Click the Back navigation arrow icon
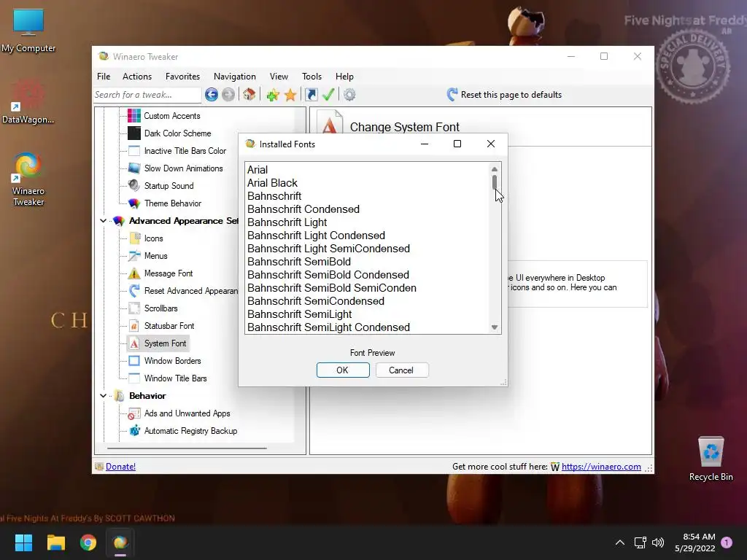Viewport: 747px width, 560px height. (x=212, y=95)
